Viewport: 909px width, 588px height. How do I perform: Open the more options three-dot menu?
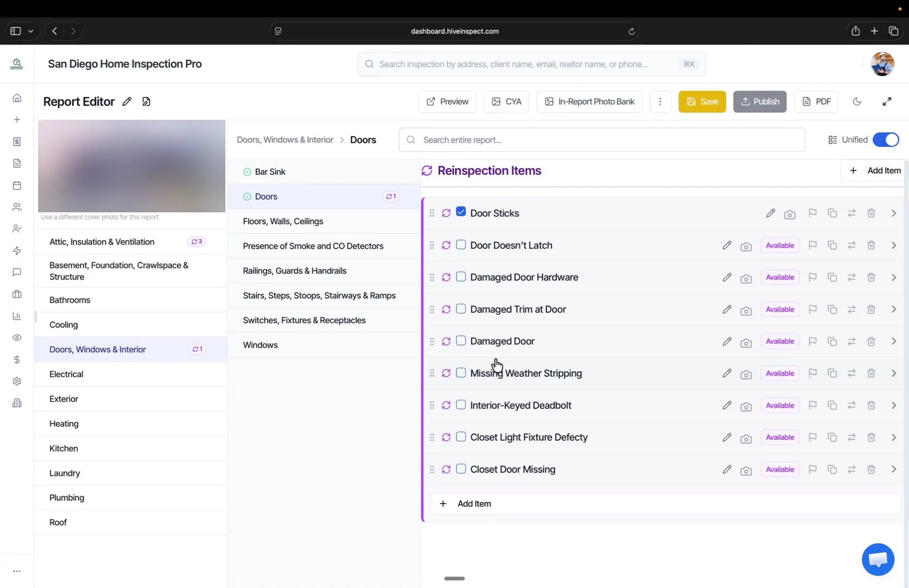[660, 102]
